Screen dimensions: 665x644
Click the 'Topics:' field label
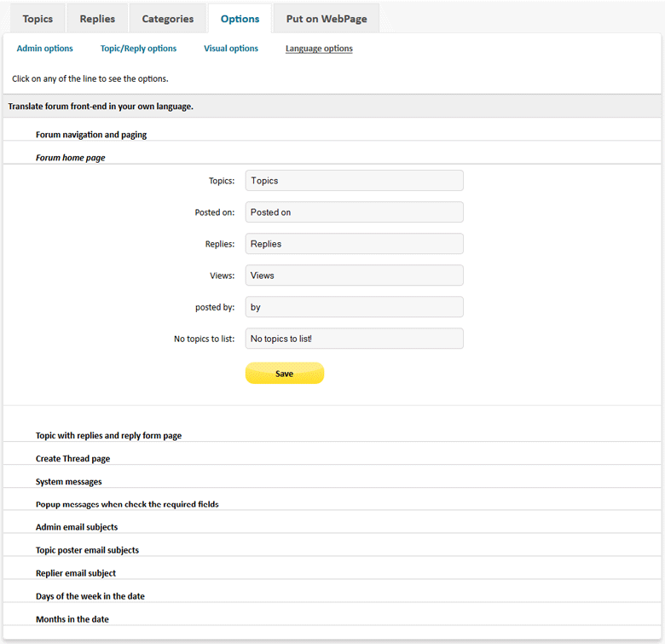click(222, 181)
